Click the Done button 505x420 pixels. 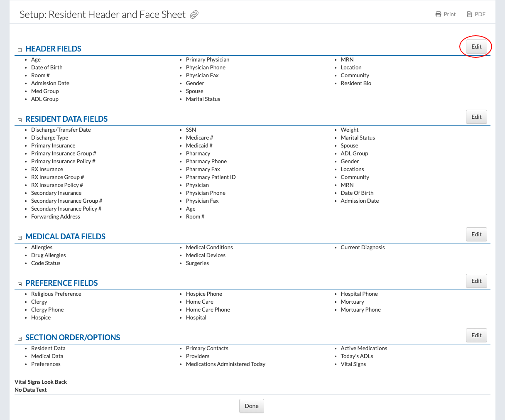coord(251,406)
